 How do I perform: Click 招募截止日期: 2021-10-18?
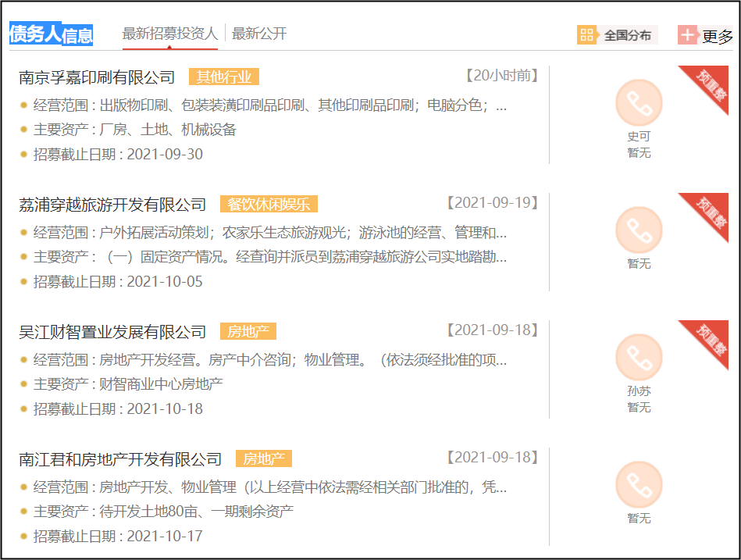118,408
